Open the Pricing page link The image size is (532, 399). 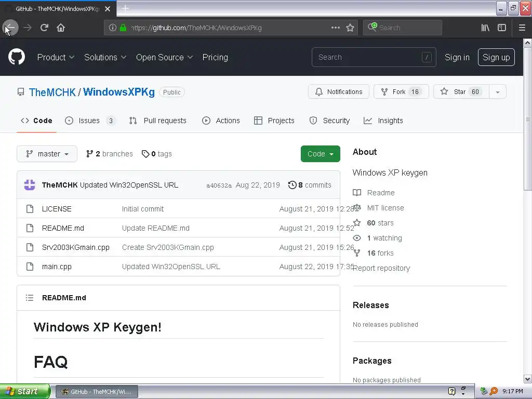click(215, 57)
